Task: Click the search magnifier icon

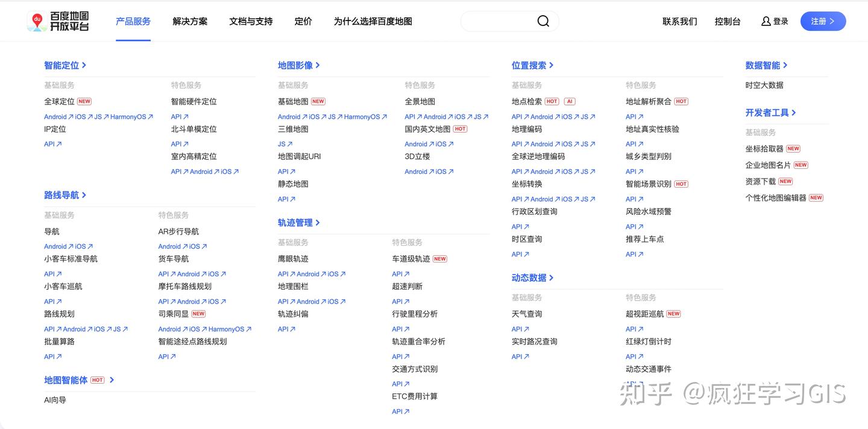Action: point(543,21)
